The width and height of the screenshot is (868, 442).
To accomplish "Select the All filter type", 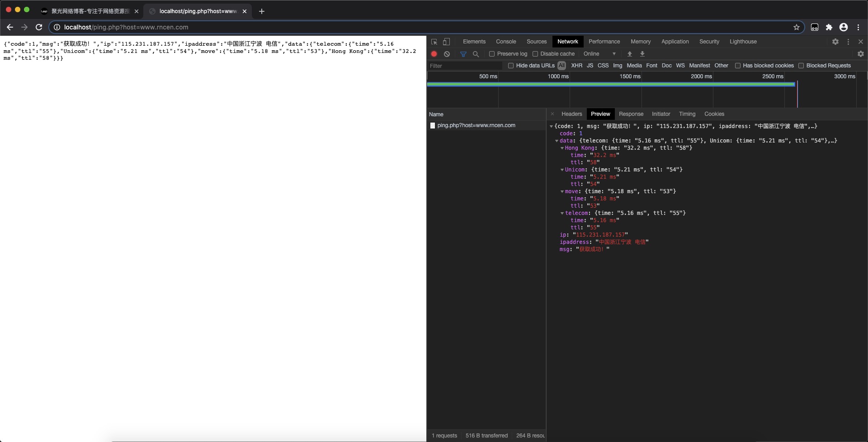I will (561, 66).
